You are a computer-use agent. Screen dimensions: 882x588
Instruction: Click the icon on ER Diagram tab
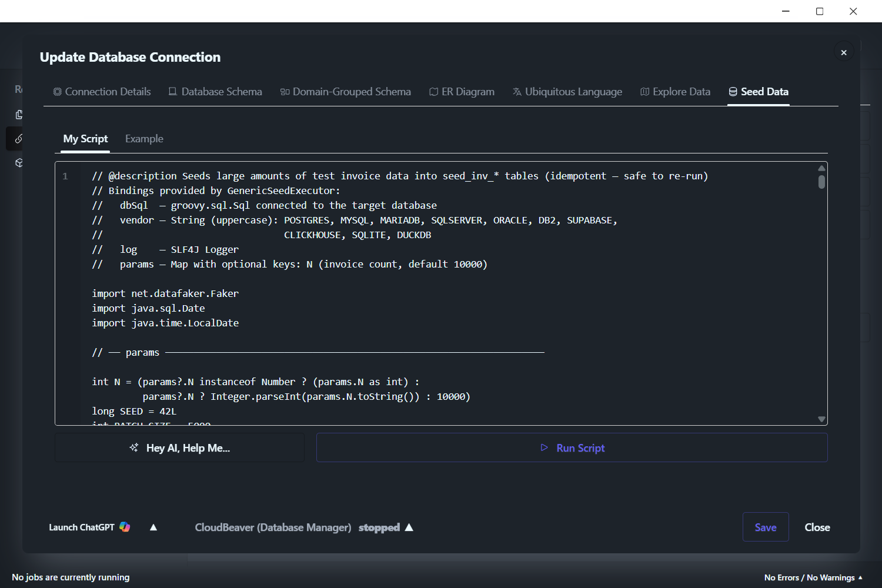coord(433,92)
